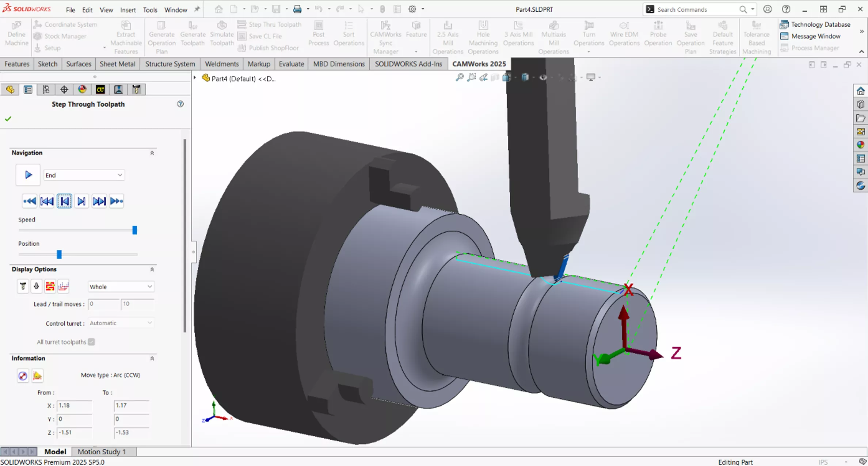868x466 pixels.
Task: Launch Post Process from the CAMWorks ribbon
Action: (318, 35)
